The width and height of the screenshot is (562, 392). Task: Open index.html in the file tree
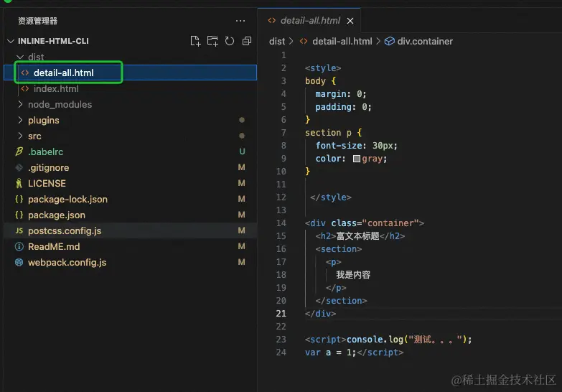click(130, 88)
